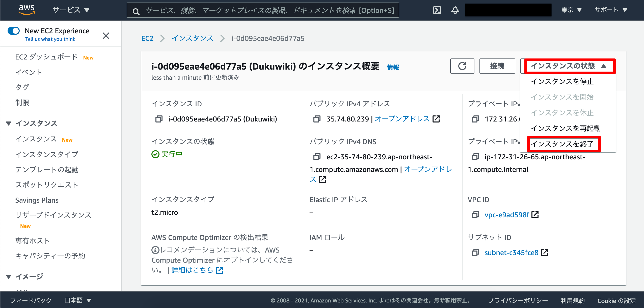Open Savings Plans in sidebar
The width and height of the screenshot is (644, 308).
37,200
